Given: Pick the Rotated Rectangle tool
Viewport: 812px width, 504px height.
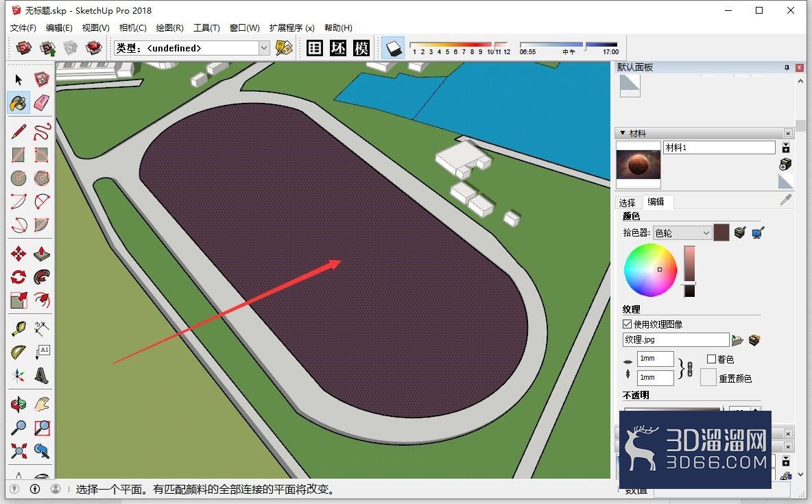Looking at the screenshot, I should pyautogui.click(x=41, y=155).
